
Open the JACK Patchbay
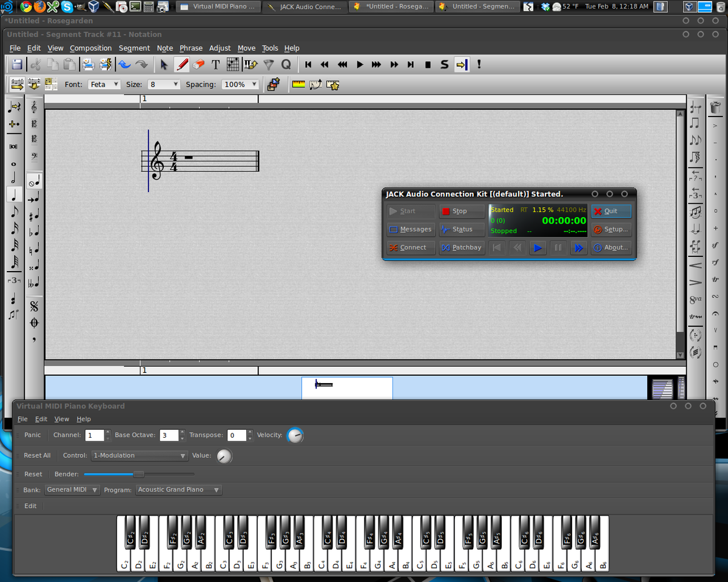pyautogui.click(x=462, y=247)
